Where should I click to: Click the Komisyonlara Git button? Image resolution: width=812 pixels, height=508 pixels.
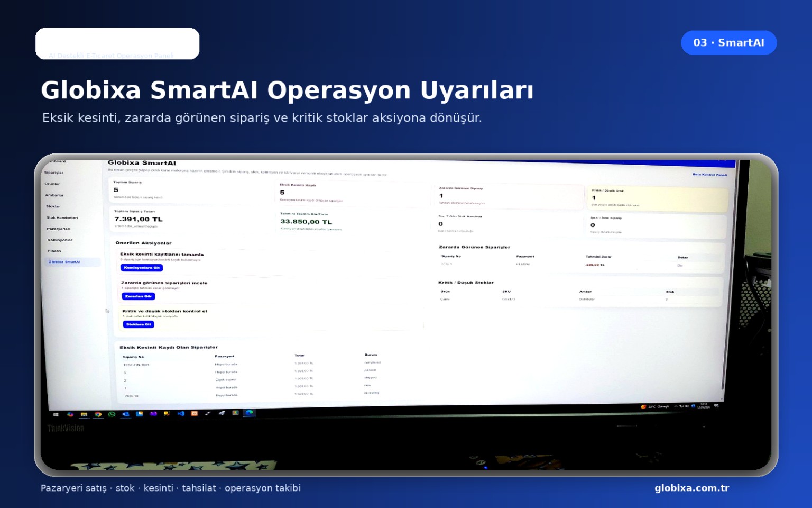(142, 268)
